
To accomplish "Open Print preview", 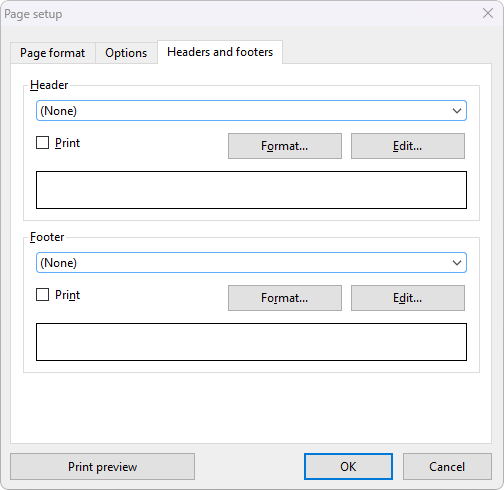I will coord(102,467).
